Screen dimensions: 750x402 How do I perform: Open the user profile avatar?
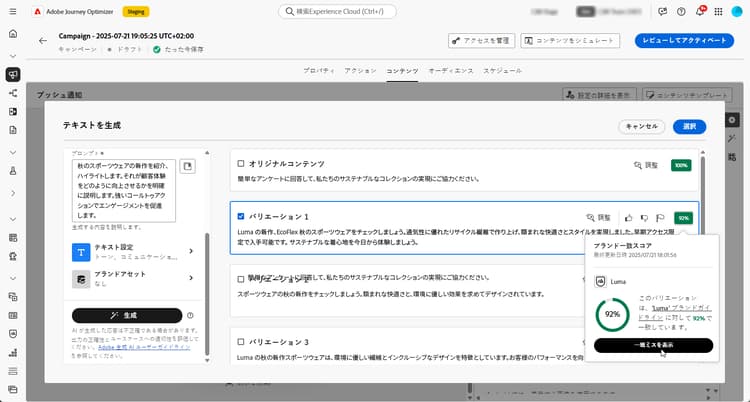pyautogui.click(x=737, y=11)
